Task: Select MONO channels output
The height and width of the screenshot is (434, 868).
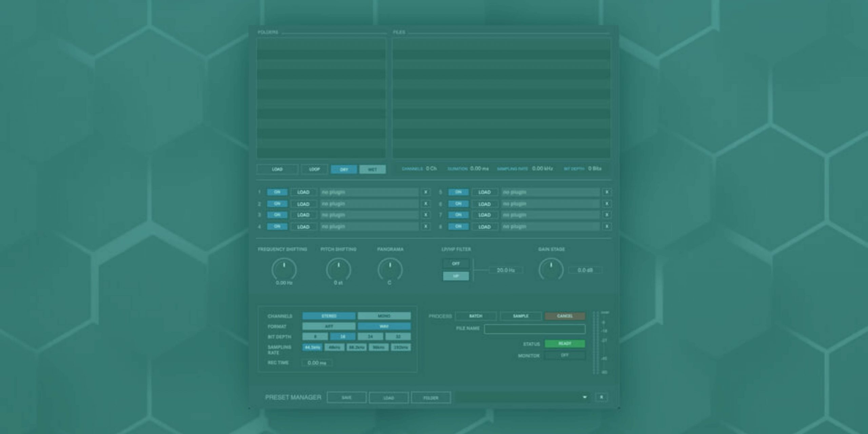Action: (384, 316)
